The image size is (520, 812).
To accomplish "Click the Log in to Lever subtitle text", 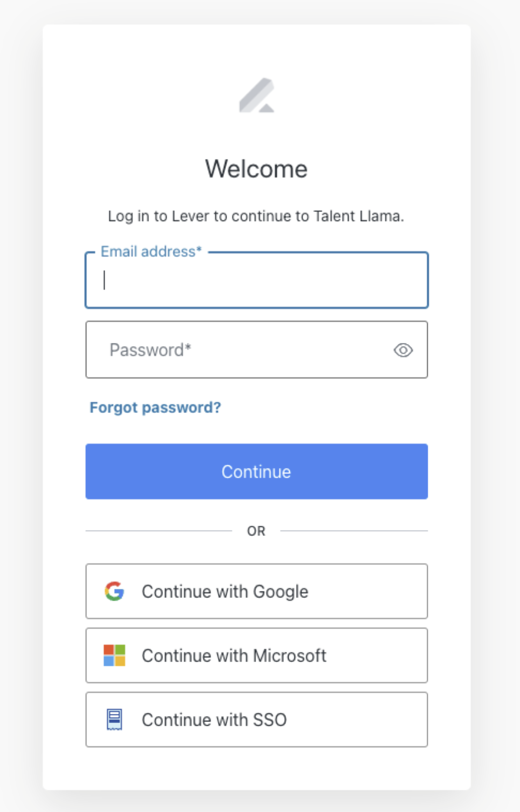I will pos(256,216).
